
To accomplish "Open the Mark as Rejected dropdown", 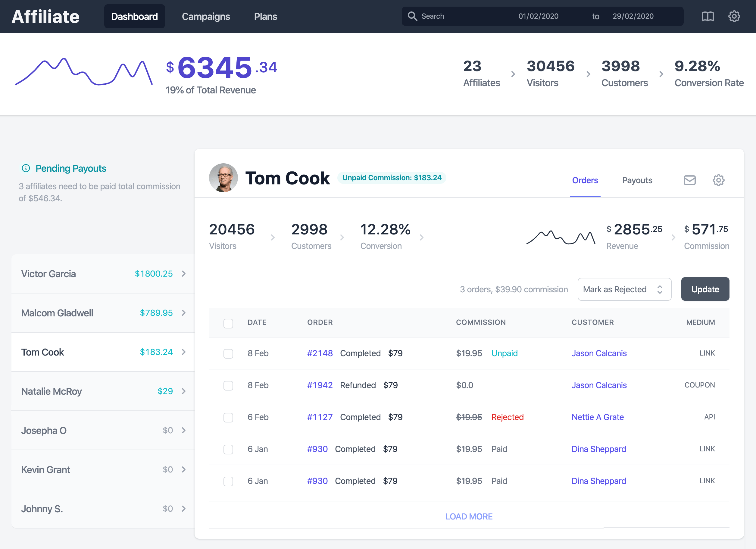I will 624,289.
